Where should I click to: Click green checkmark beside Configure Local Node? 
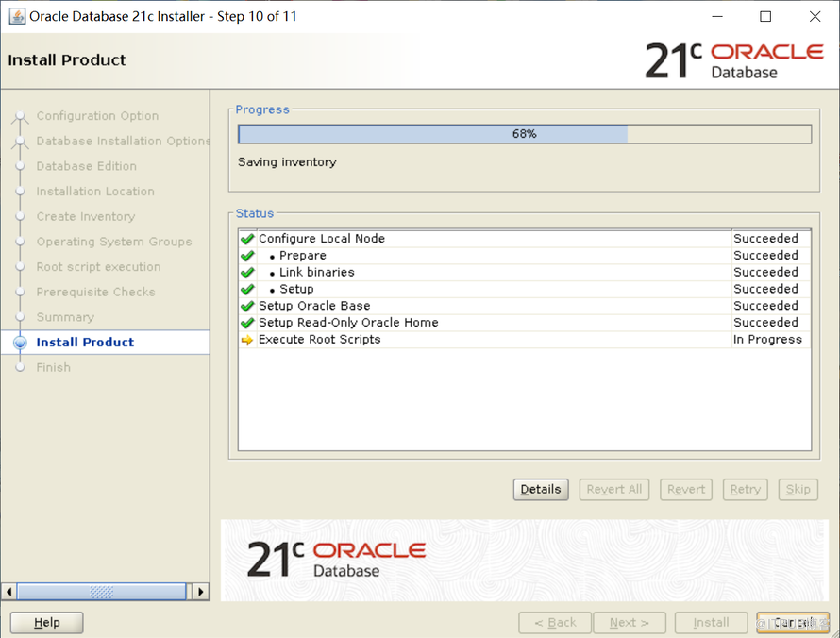(x=247, y=239)
